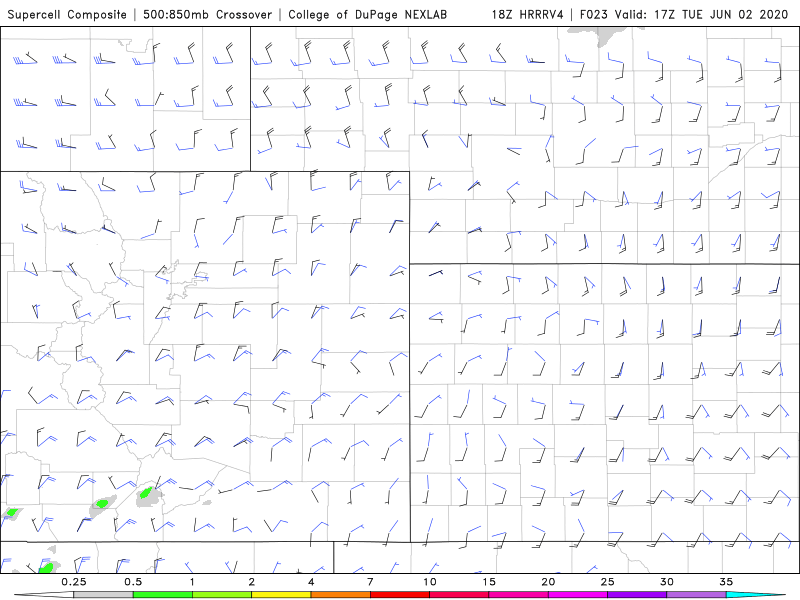
Task: Click the orange 4-7 color bar segment
Action: tap(340, 595)
